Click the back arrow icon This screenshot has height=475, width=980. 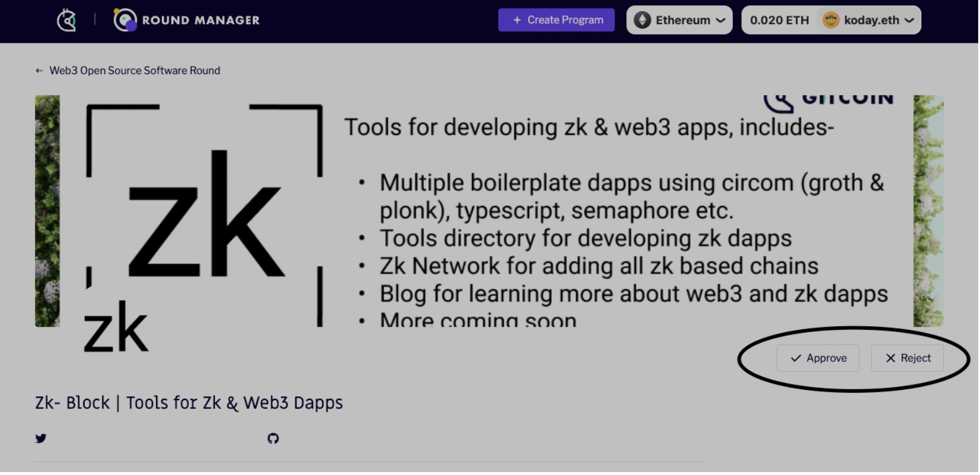(x=39, y=71)
